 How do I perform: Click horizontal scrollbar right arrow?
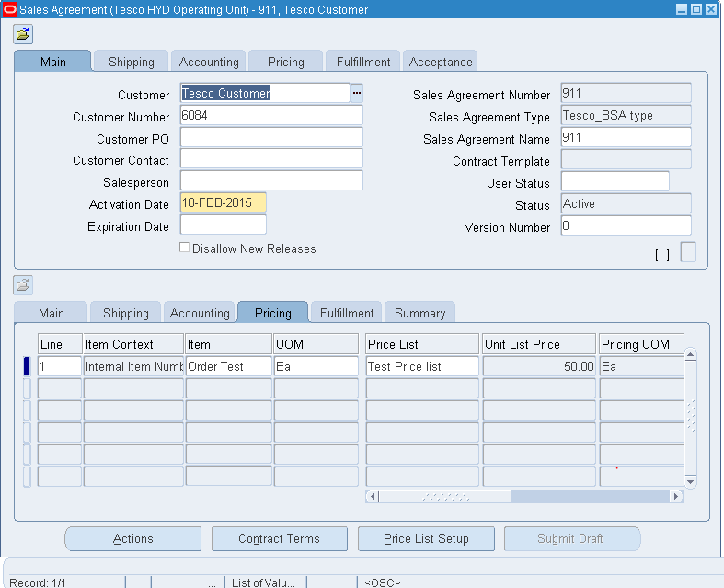tap(676, 497)
